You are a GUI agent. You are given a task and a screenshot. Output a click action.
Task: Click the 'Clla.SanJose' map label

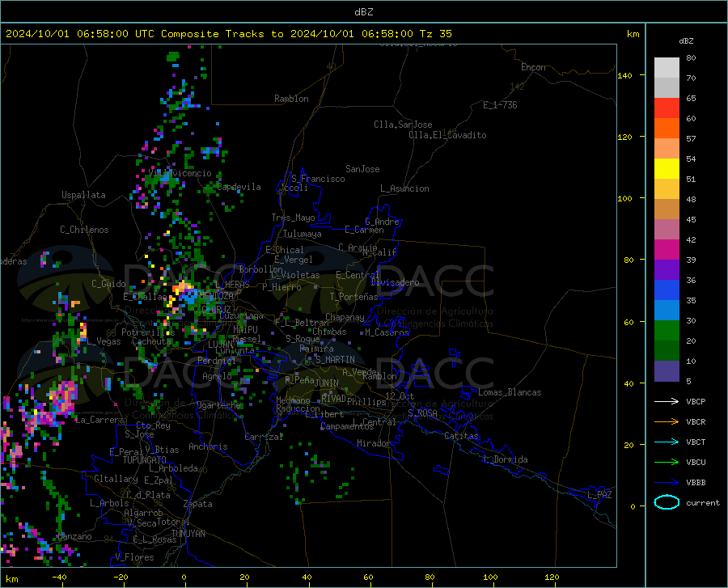[403, 125]
